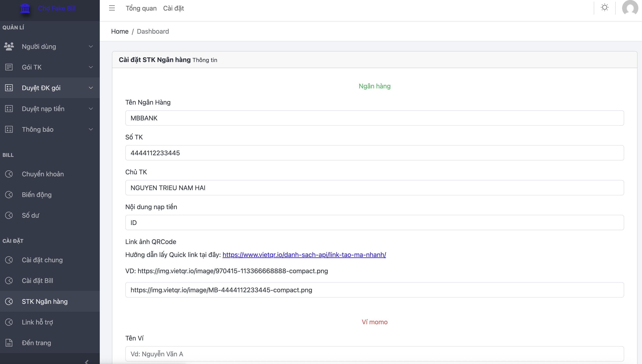Expand the Thông báo submenu chevron

point(91,130)
